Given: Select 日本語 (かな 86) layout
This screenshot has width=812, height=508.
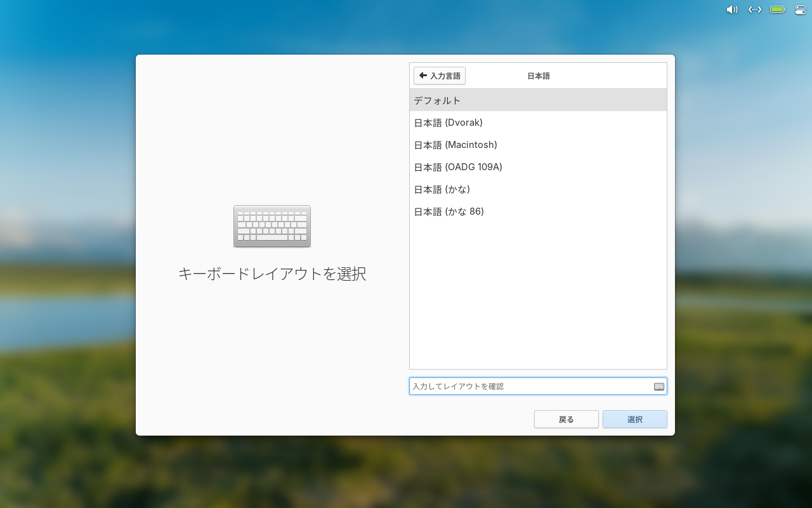Looking at the screenshot, I should (x=538, y=211).
